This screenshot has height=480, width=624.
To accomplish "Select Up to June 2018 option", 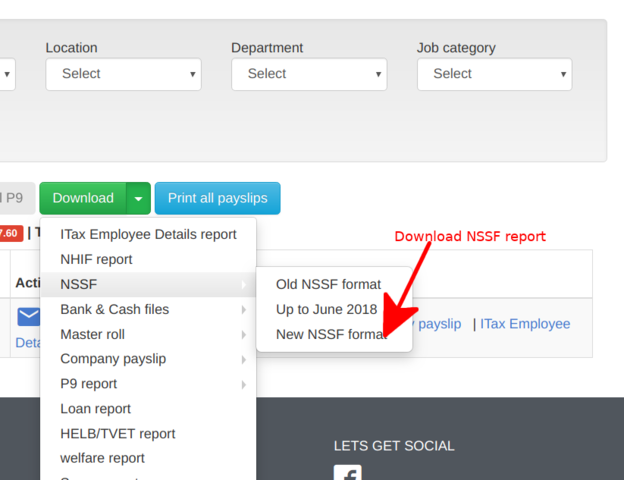I will click(334, 309).
